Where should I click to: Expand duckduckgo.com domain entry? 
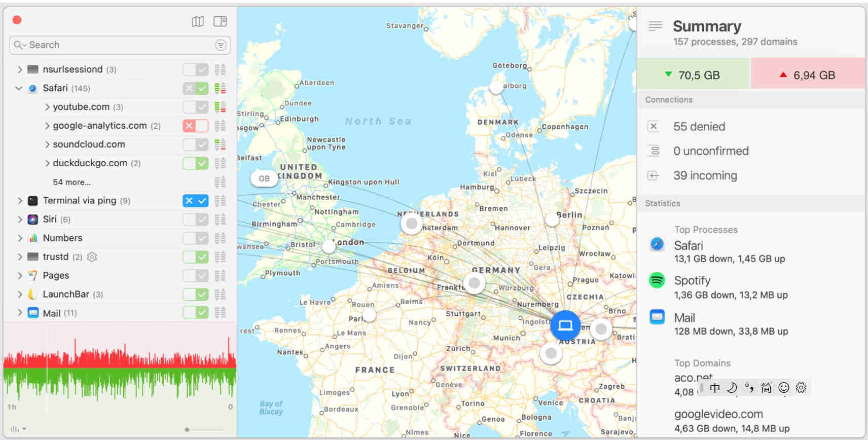pos(47,163)
